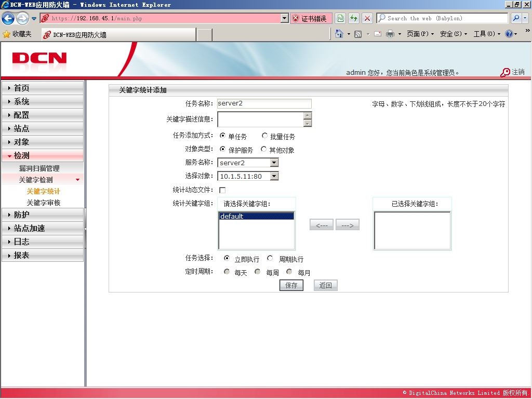Select the 每天 radio button
532x399 pixels.
227,272
